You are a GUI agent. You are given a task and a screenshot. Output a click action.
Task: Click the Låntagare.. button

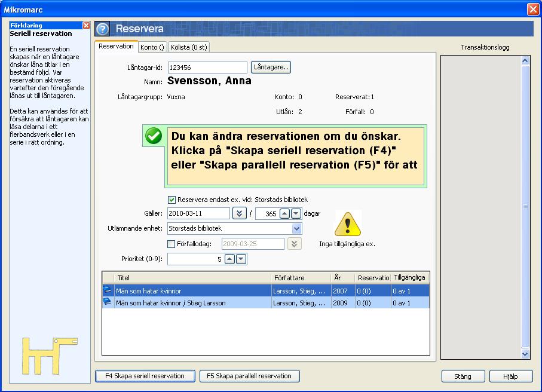(271, 67)
